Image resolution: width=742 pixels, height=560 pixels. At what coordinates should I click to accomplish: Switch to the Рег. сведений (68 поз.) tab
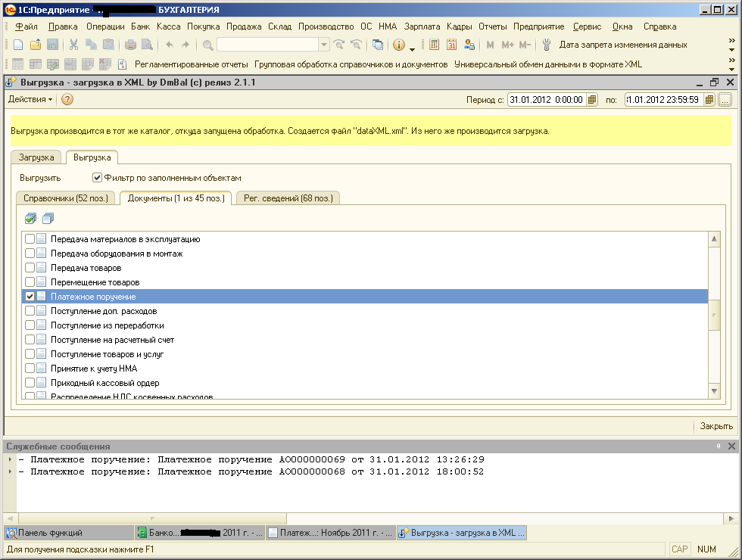pyautogui.click(x=288, y=198)
